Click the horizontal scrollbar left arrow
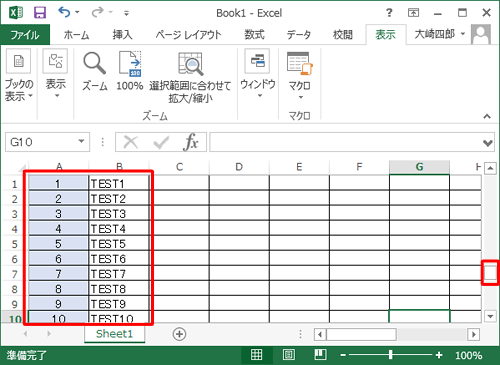The width and height of the screenshot is (500, 365). pyautogui.click(x=320, y=334)
